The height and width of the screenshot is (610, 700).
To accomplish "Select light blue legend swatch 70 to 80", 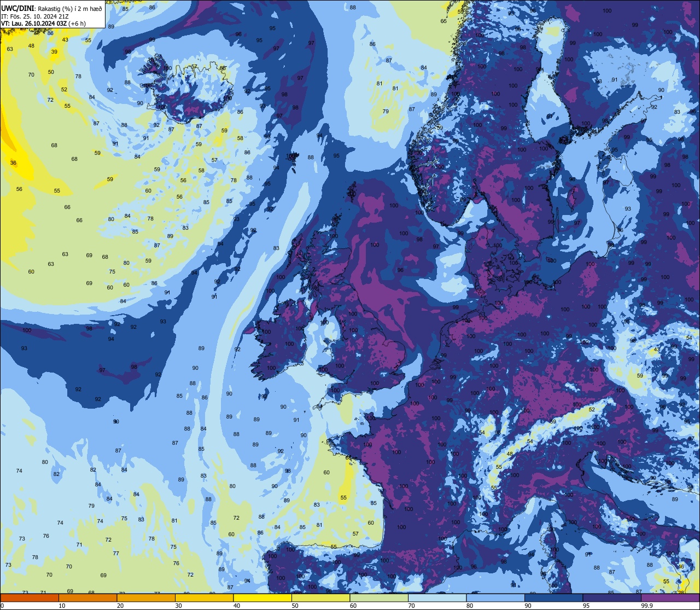I will click(437, 597).
